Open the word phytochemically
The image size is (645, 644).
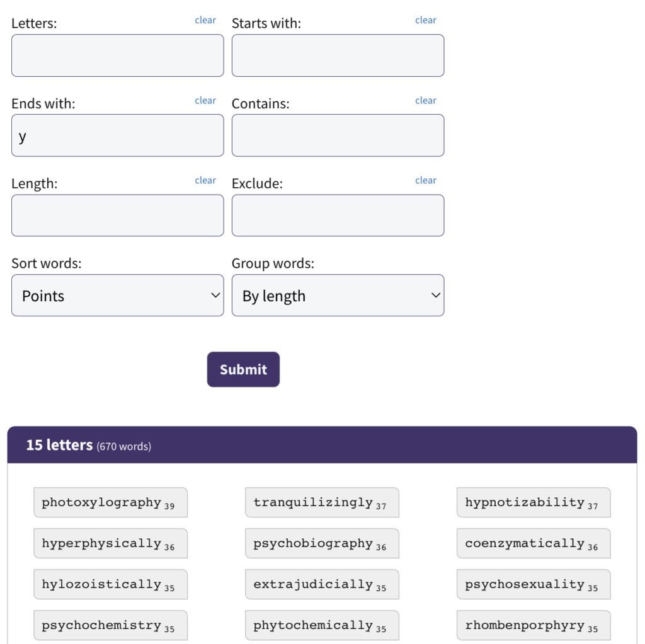[x=322, y=625]
